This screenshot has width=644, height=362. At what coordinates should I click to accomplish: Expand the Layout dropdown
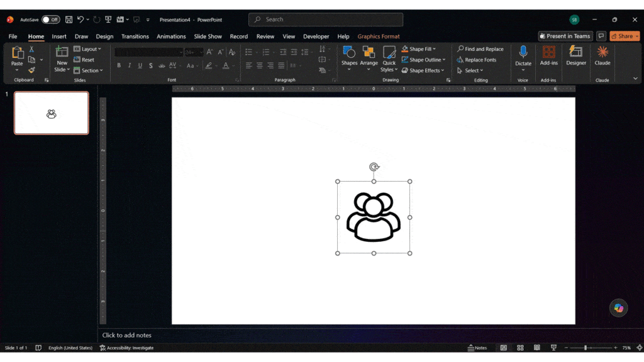pos(87,49)
